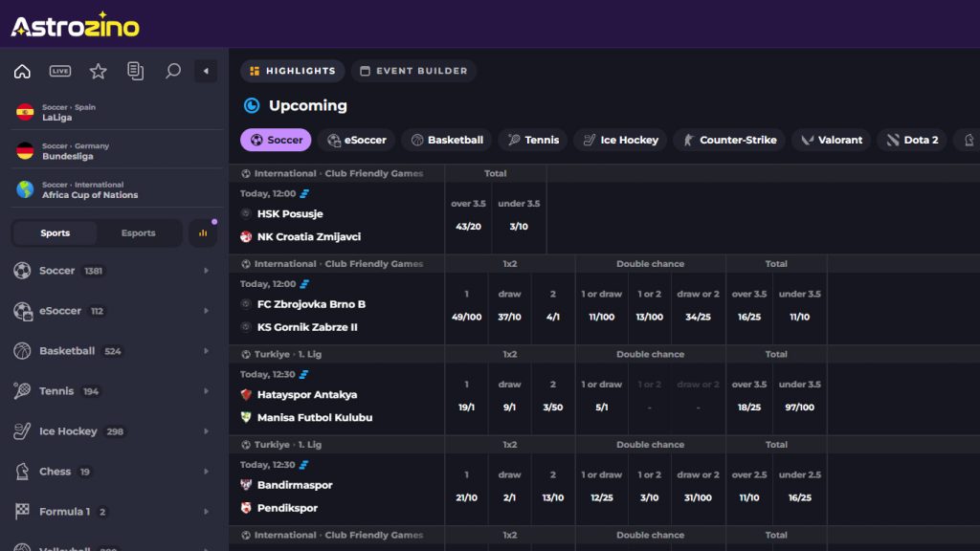Click Hatayspor Antakya team crest
The image size is (980, 551).
point(246,395)
